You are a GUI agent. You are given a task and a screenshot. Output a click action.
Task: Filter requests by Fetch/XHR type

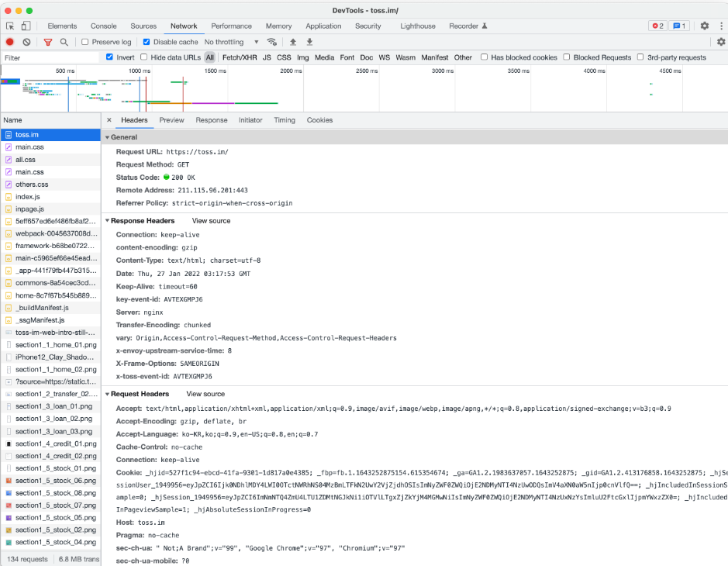(240, 57)
